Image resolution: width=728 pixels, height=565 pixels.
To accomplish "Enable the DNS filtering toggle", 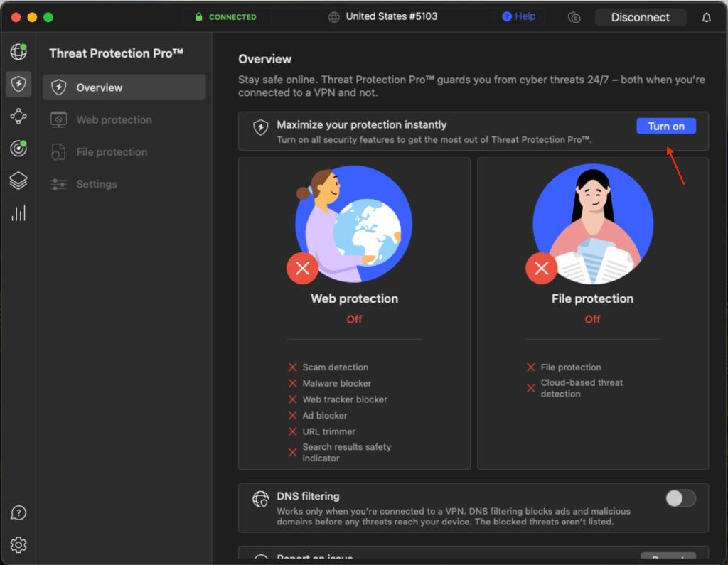I will coord(680,499).
